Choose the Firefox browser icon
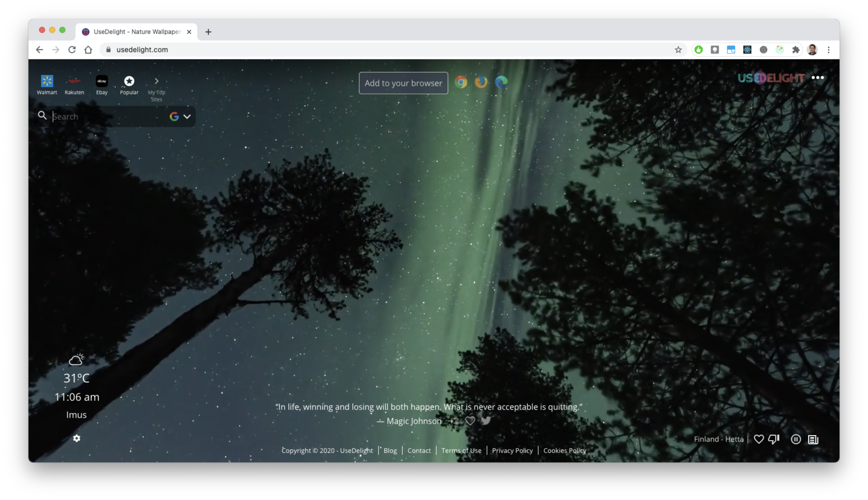This screenshot has height=500, width=868. point(481,82)
